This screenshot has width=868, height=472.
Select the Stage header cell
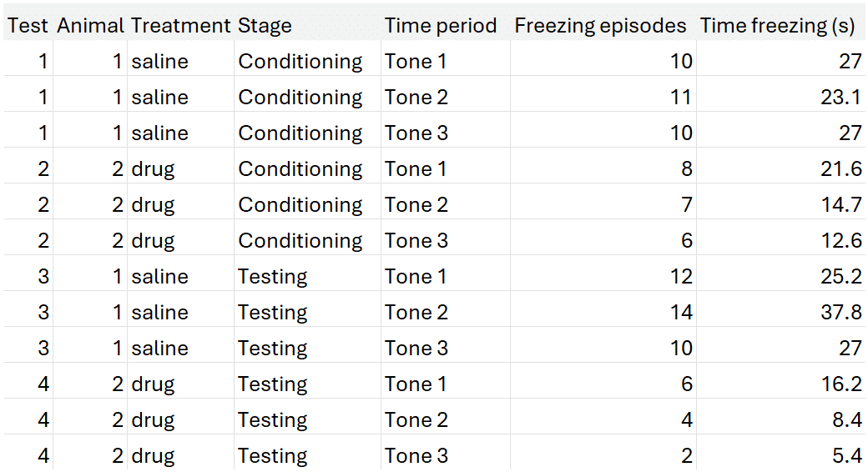point(265,26)
